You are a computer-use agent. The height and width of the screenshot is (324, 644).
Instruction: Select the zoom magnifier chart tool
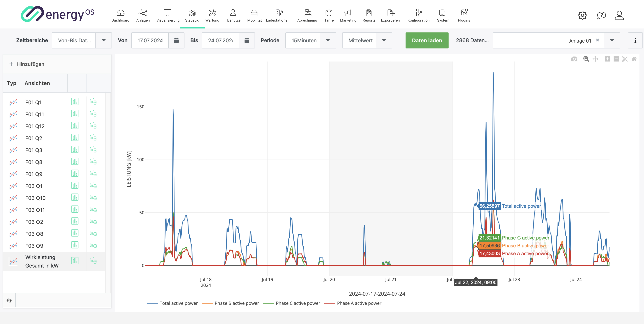click(586, 59)
